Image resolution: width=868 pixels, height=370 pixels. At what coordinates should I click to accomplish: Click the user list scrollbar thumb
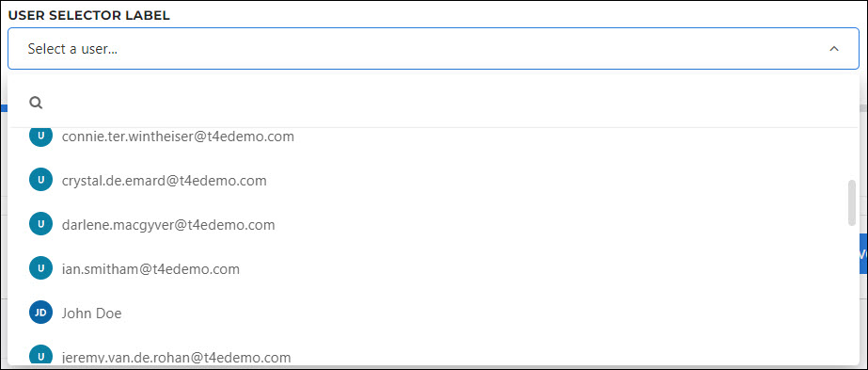[851, 202]
